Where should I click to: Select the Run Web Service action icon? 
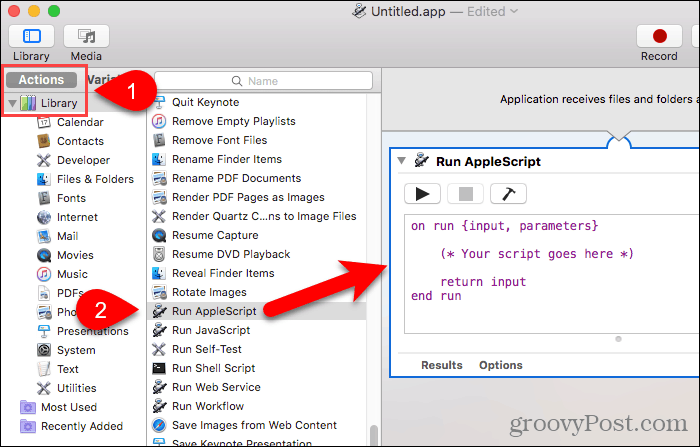(159, 387)
